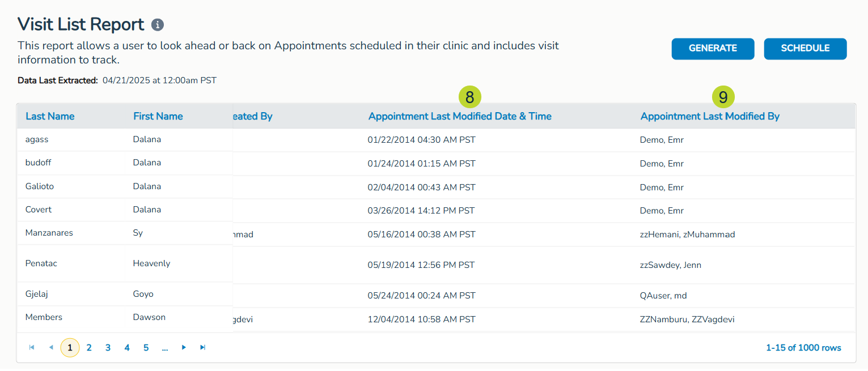Image resolution: width=868 pixels, height=371 pixels.
Task: Select the row for patient Manzanares
Action: pyautogui.click(x=49, y=233)
